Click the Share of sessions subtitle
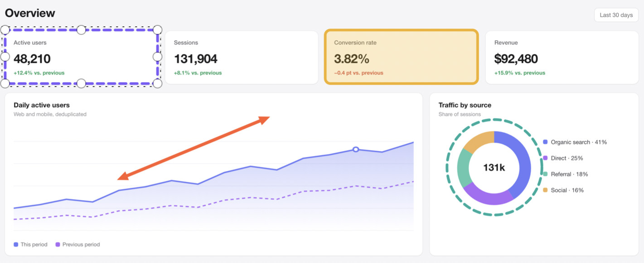This screenshot has height=263, width=644. click(x=460, y=114)
